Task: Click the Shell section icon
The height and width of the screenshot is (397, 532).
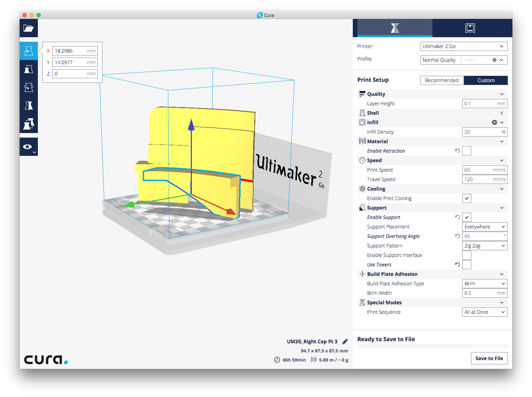Action: coord(362,113)
